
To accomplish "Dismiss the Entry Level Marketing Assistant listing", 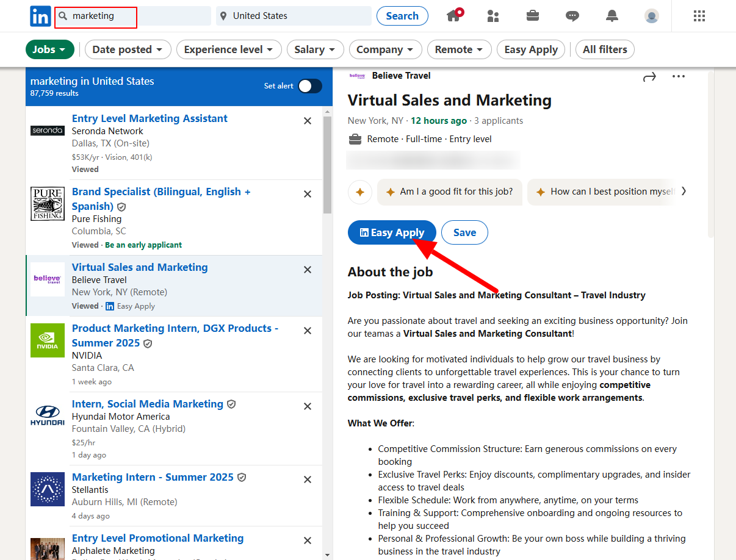I will 308,121.
